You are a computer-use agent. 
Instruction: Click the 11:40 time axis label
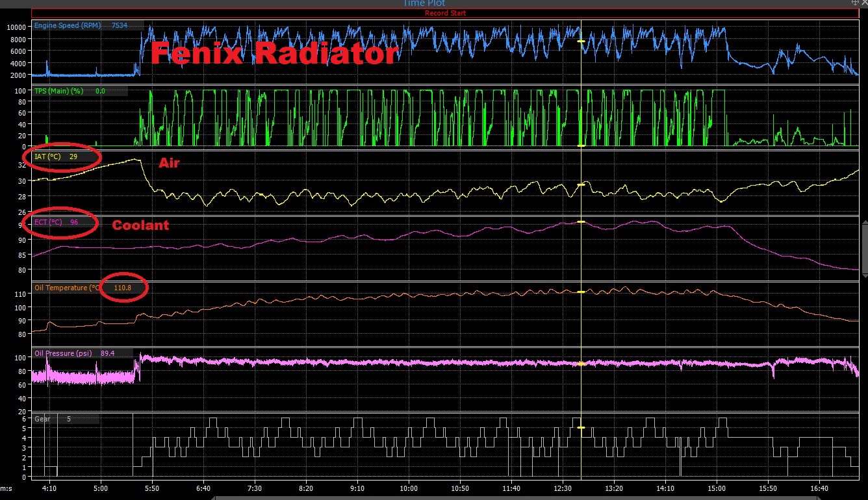511,488
